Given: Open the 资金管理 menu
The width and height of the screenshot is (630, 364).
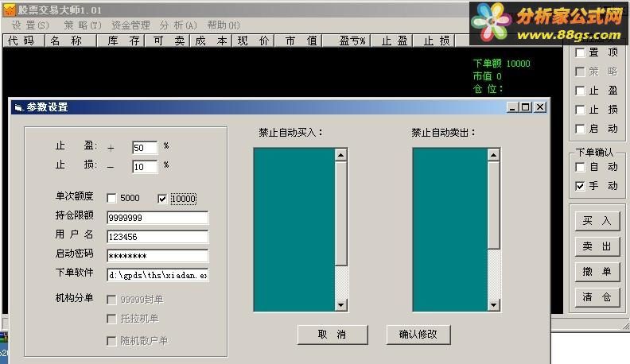Looking at the screenshot, I should pos(130,25).
